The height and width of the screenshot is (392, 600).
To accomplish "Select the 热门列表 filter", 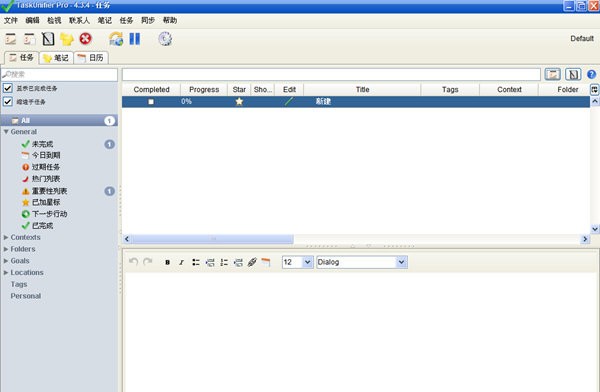I will 46,179.
